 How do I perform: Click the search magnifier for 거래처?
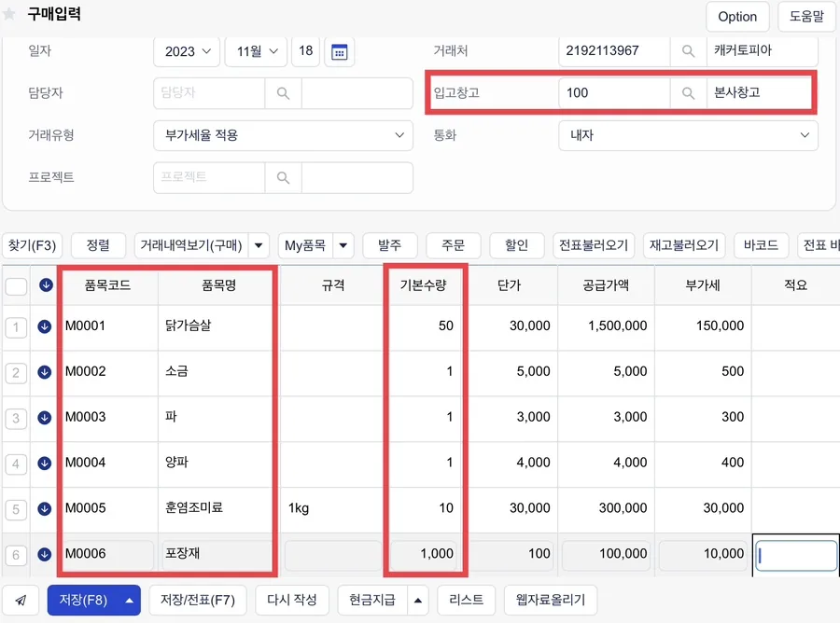point(688,51)
